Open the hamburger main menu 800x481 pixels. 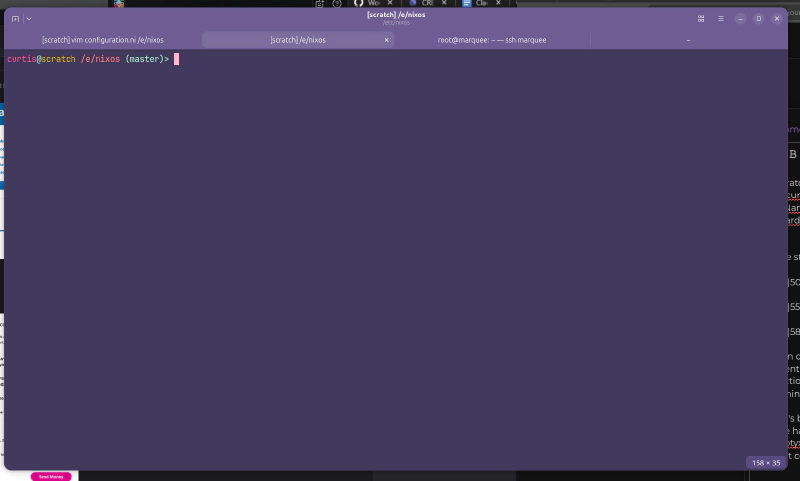pos(720,19)
